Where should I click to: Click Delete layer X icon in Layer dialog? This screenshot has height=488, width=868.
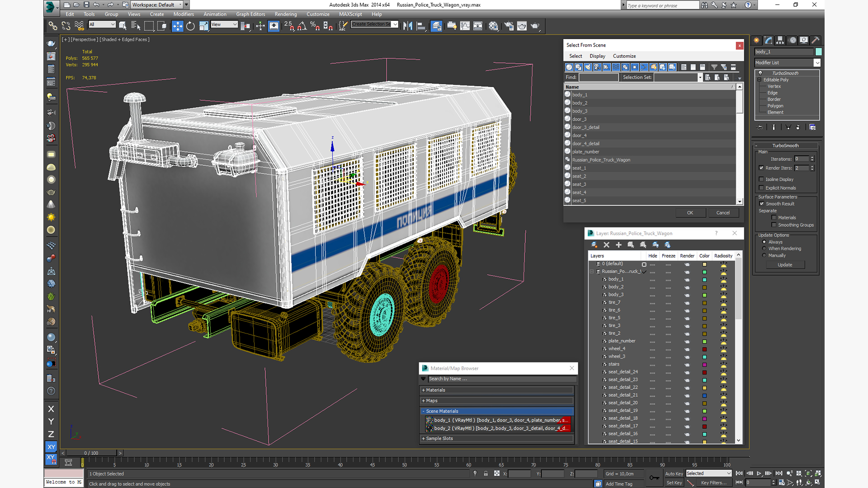click(x=606, y=245)
